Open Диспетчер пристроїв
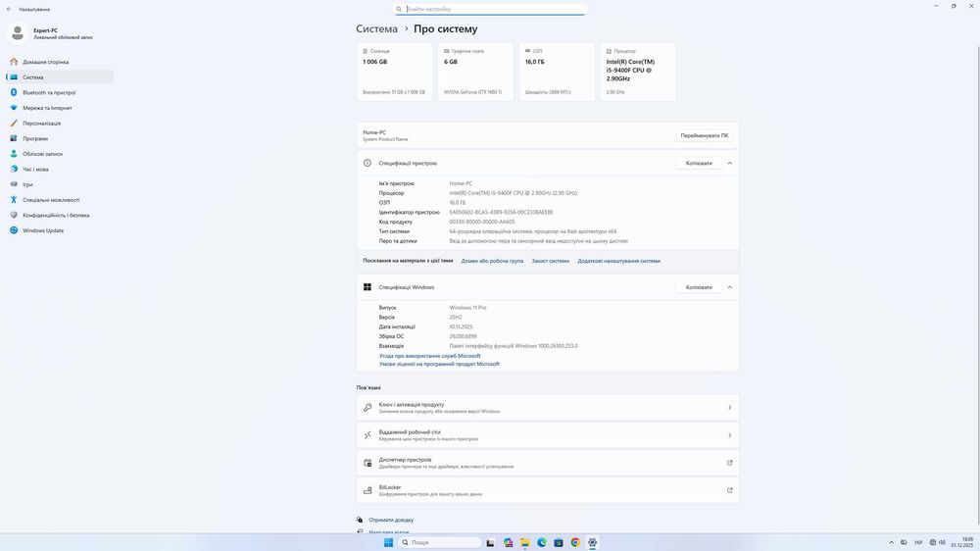This screenshot has height=551, width=980. pos(548,463)
